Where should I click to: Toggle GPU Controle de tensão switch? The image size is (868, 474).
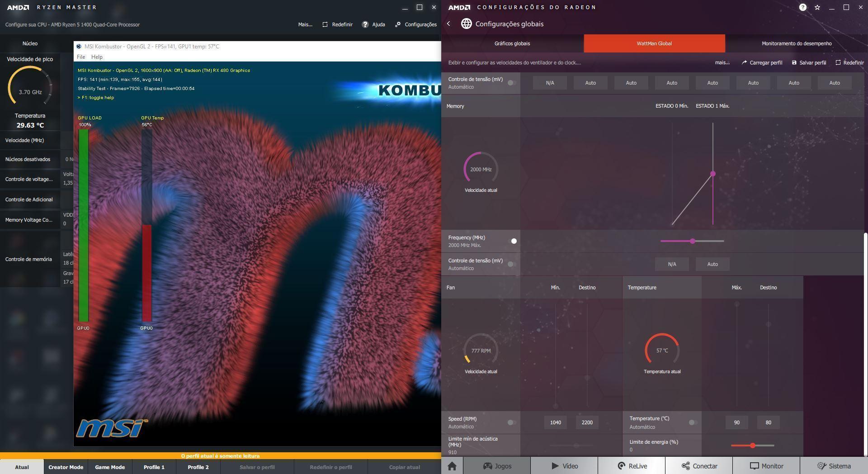511,83
